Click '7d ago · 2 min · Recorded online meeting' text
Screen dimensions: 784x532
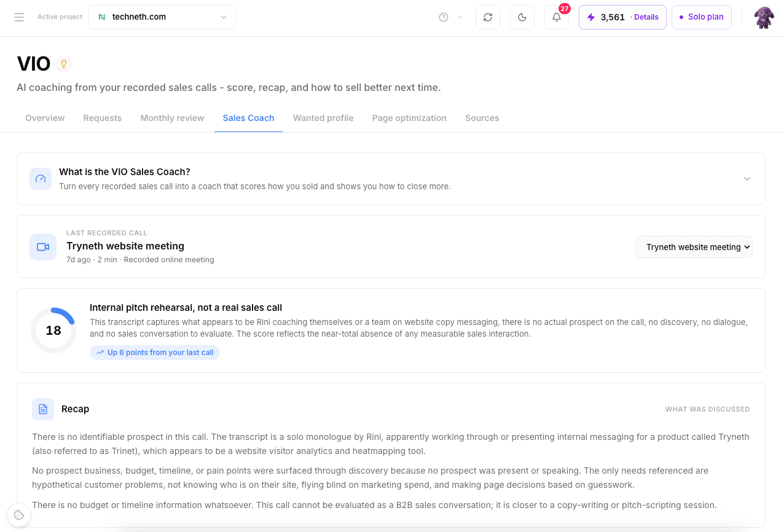click(x=140, y=260)
